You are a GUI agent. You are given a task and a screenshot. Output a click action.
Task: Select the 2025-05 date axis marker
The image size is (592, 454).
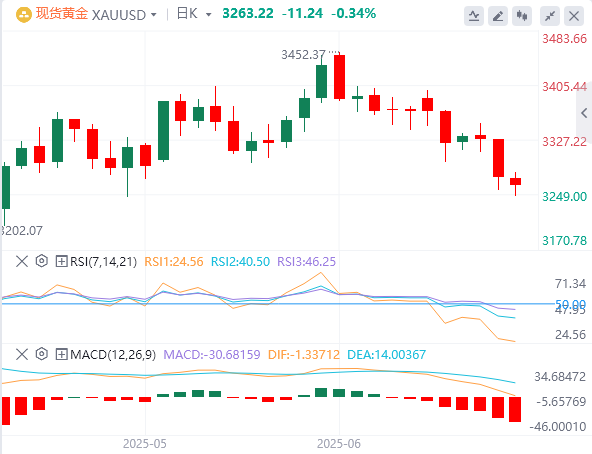(x=145, y=443)
